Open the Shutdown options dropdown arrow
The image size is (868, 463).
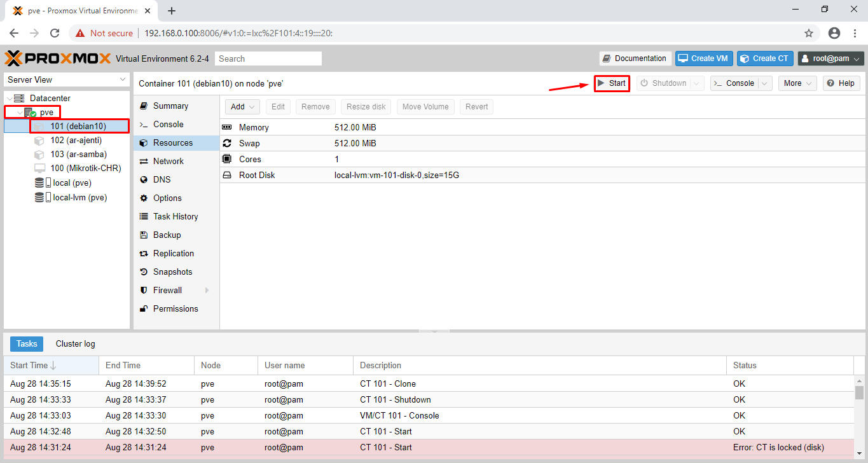point(697,83)
